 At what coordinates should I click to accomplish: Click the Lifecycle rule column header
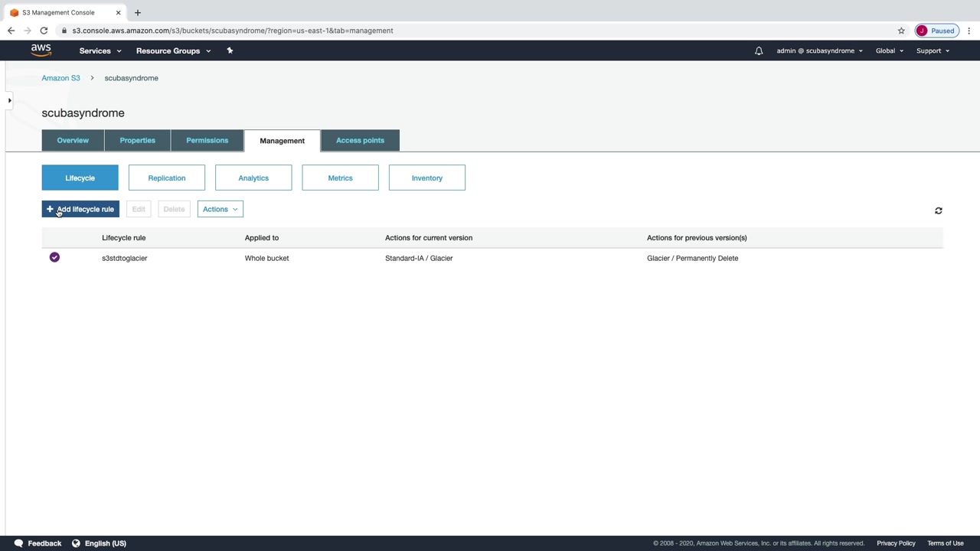(x=124, y=237)
